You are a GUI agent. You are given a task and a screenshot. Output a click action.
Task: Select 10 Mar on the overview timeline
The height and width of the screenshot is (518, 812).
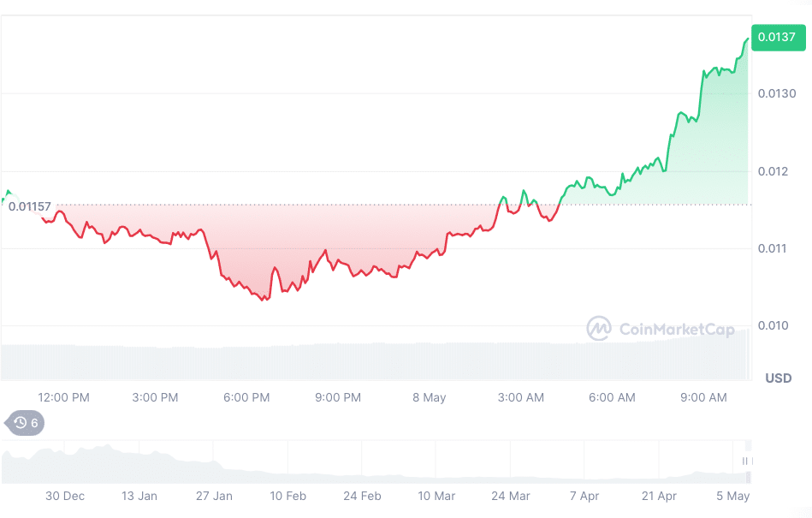[x=436, y=496]
